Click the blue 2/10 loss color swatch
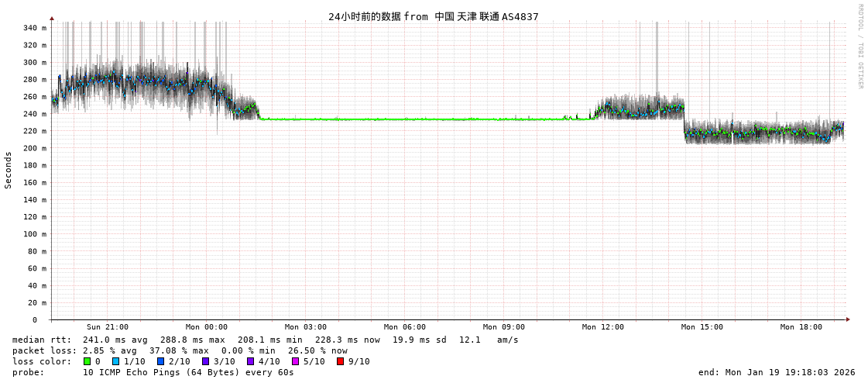This screenshot has height=383, width=868. coord(160,361)
